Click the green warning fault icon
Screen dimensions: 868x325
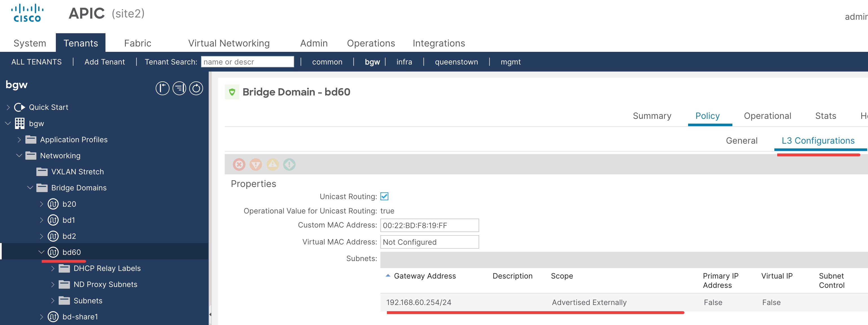pyautogui.click(x=289, y=164)
